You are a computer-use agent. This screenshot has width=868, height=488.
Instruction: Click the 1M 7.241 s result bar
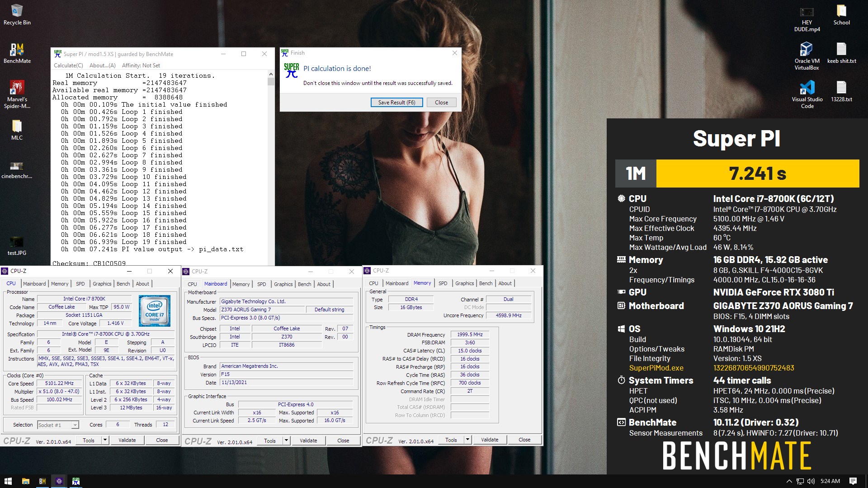(x=737, y=174)
